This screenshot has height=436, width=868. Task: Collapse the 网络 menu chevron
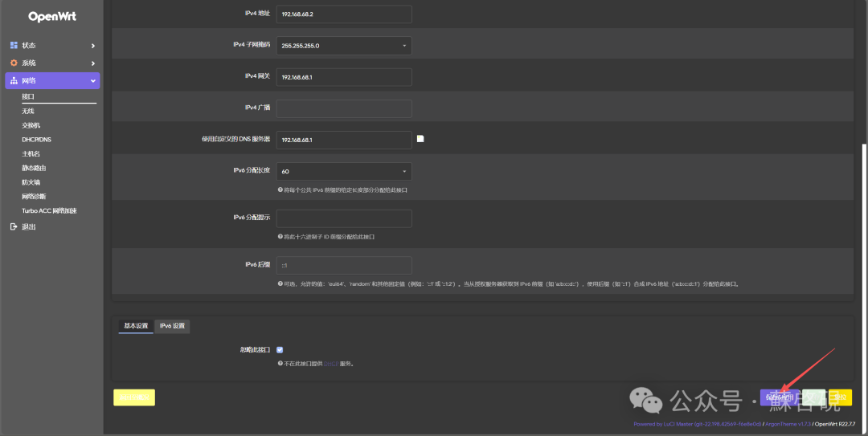(x=93, y=81)
